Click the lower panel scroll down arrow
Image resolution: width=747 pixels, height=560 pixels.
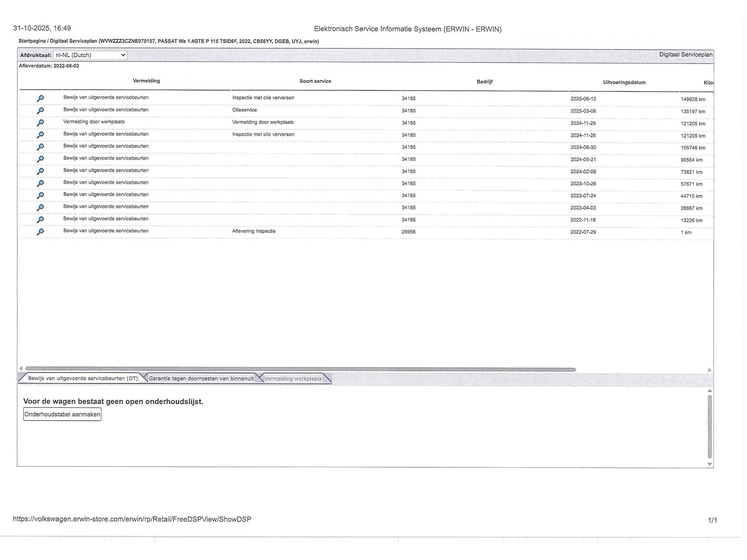pos(710,464)
